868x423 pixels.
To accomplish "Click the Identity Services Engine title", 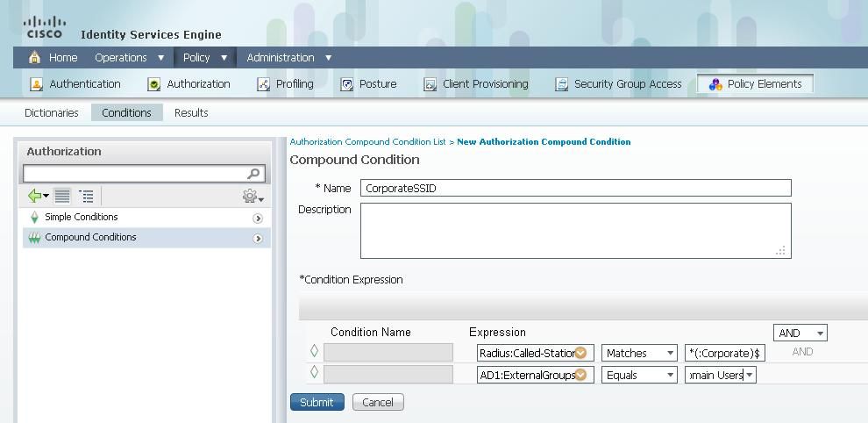I will [151, 35].
